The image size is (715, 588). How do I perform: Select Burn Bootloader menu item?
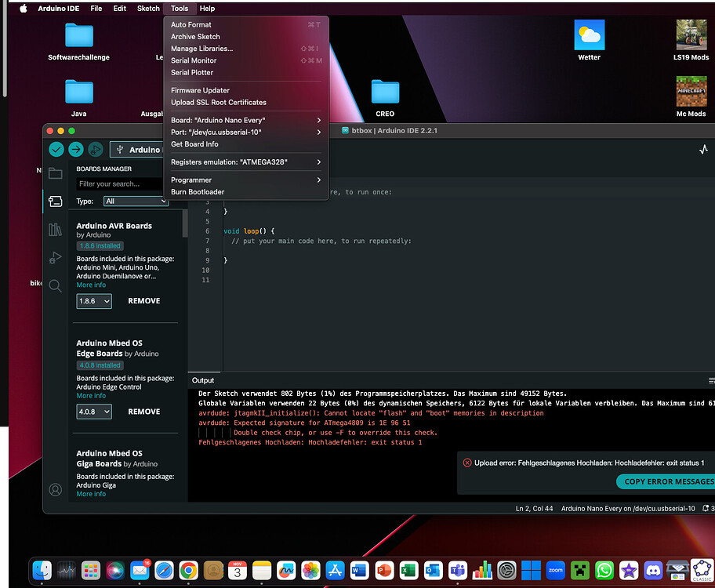[246, 191]
